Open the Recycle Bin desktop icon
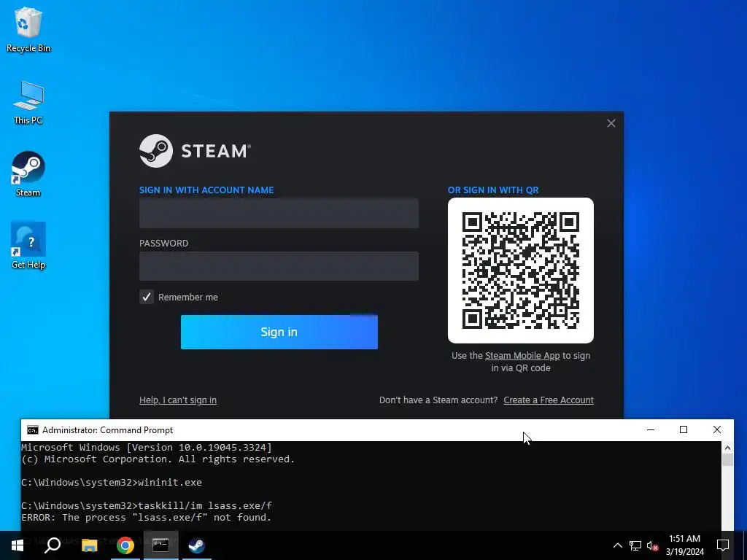The height and width of the screenshot is (560, 747). [x=28, y=29]
